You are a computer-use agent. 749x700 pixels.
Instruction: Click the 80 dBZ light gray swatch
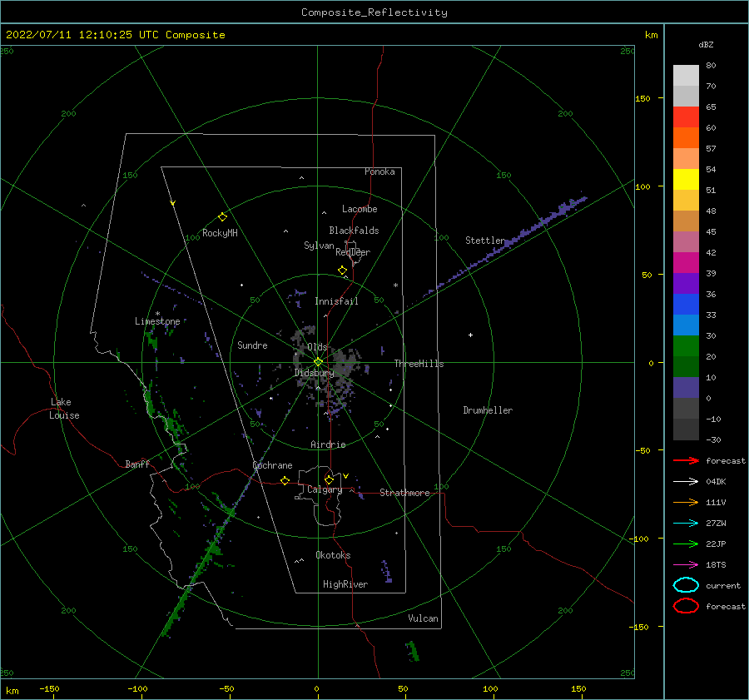click(686, 76)
